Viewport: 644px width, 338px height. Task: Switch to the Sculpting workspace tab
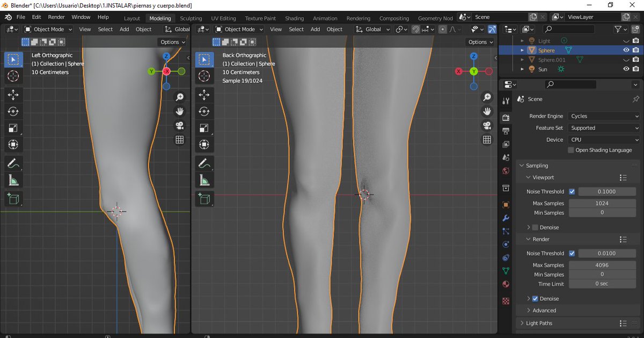(x=191, y=18)
